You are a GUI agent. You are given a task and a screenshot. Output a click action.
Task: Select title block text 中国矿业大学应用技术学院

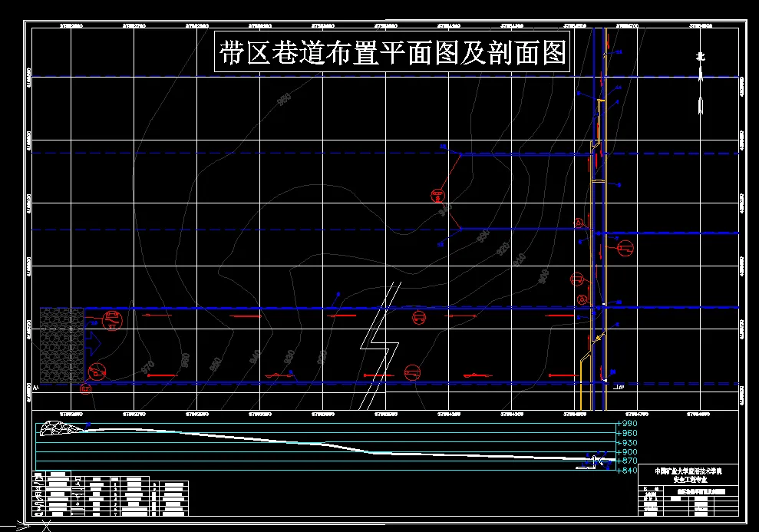(x=688, y=471)
